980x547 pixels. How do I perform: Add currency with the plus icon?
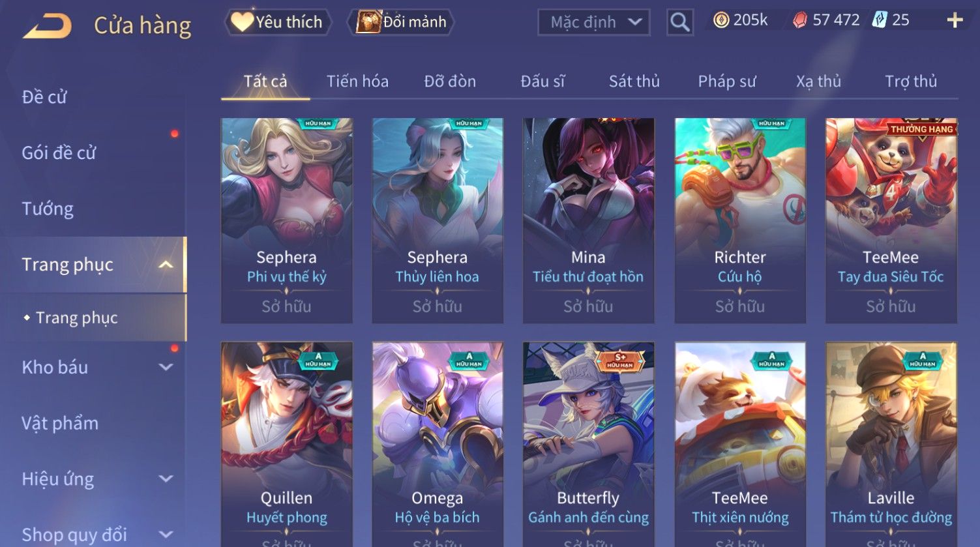(955, 21)
